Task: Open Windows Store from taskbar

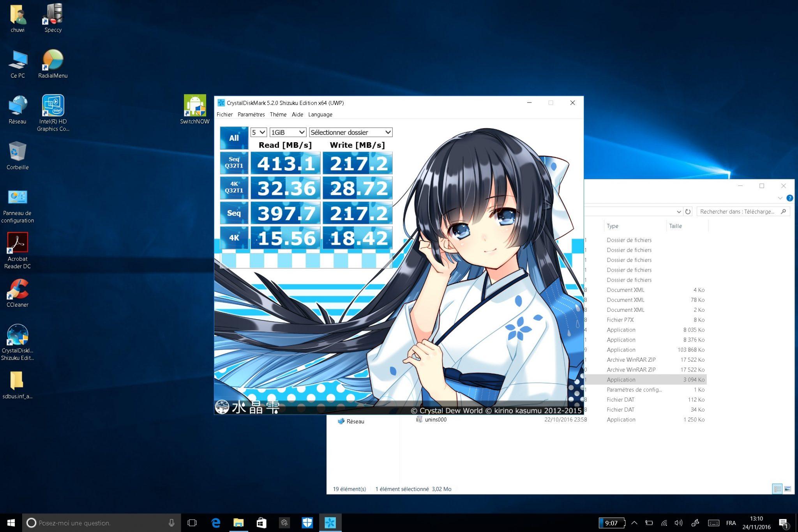Action: (x=261, y=523)
